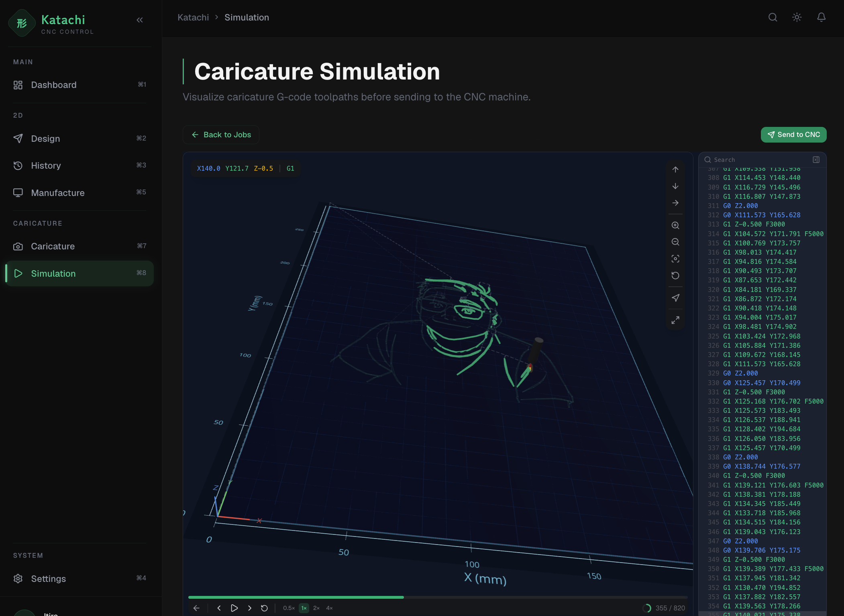Viewport: 844px width, 616px height.
Task: Click the navigation arrow icon in viewport toolbar
Action: point(675,298)
